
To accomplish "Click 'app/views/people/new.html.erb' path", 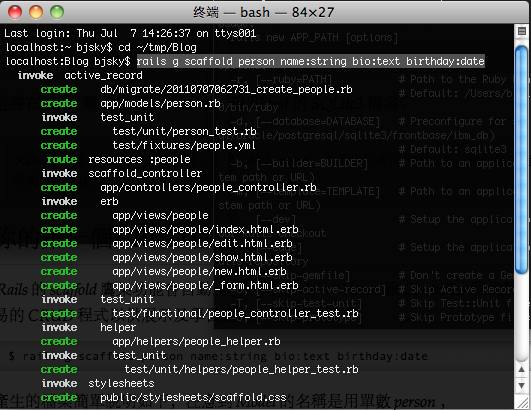I will [x=199, y=272].
